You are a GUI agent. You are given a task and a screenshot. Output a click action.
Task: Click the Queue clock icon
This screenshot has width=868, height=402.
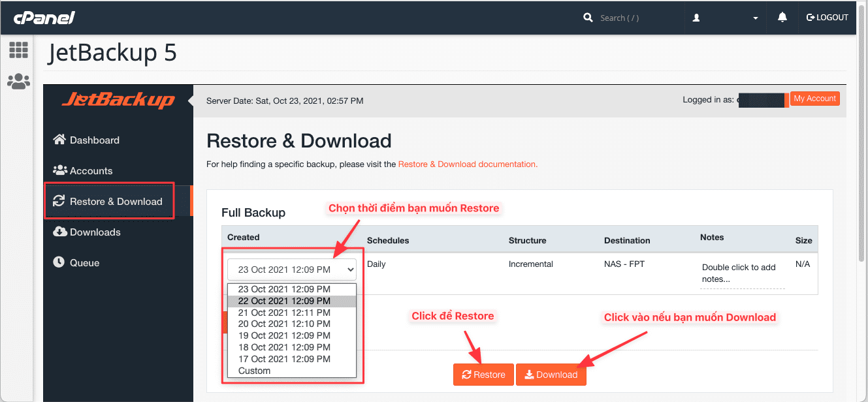coord(59,262)
